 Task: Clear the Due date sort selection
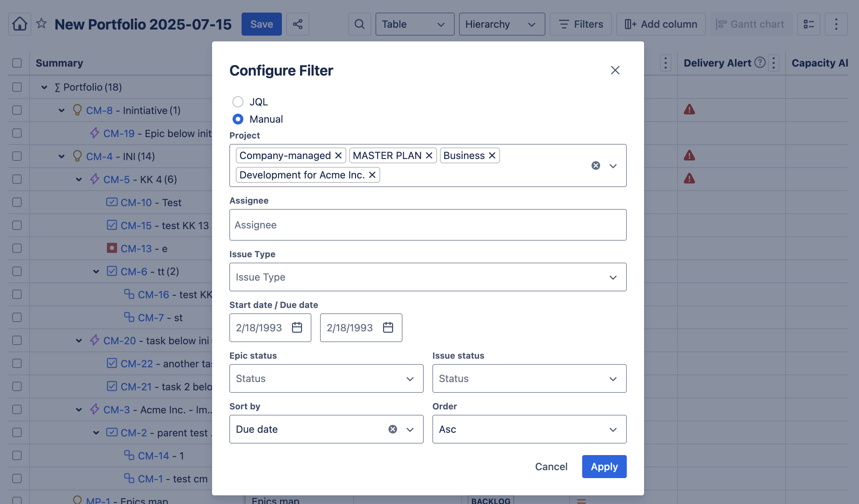tap(392, 429)
